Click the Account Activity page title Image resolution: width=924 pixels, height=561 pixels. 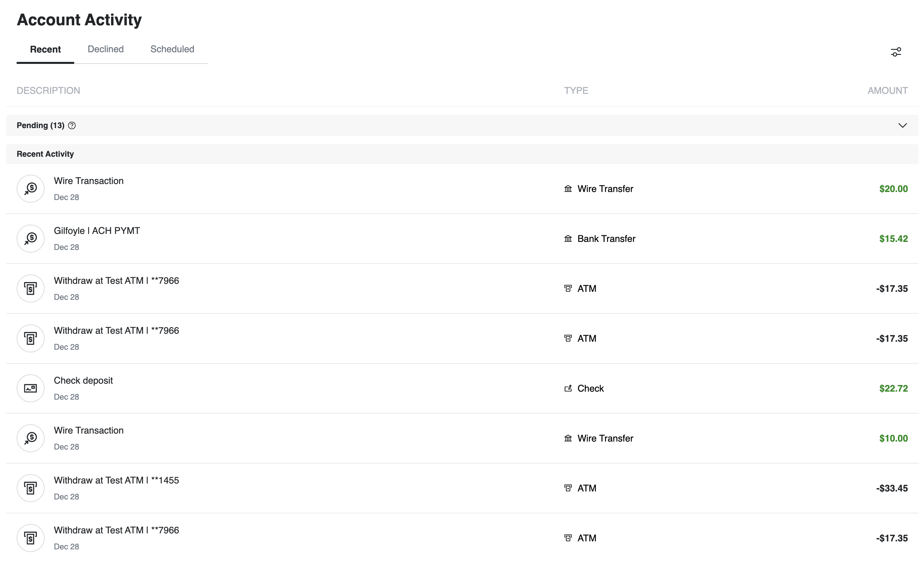click(79, 20)
